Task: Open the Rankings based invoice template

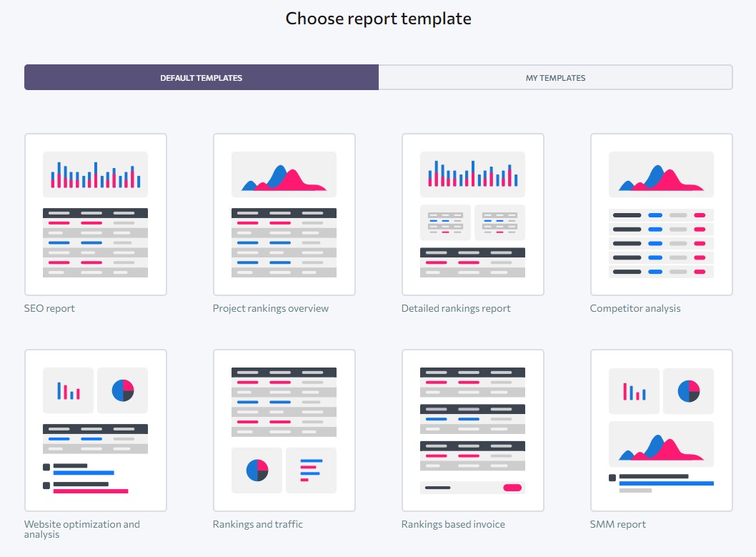Action: tap(472, 430)
